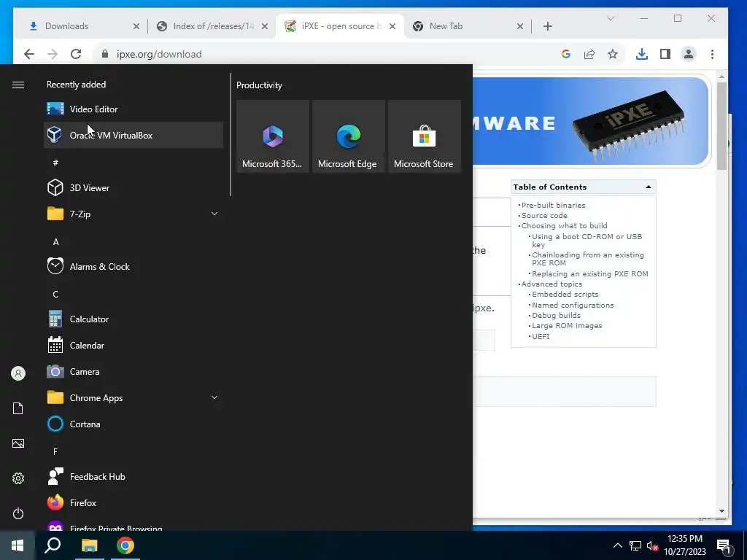The width and height of the screenshot is (747, 560).
Task: Open Named configurations link
Action: 573,306
